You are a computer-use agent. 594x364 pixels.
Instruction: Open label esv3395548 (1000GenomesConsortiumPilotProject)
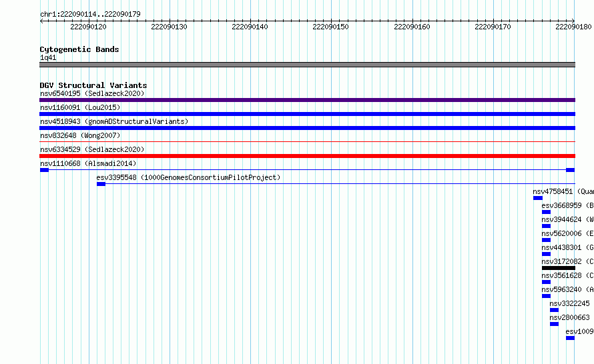click(x=188, y=177)
